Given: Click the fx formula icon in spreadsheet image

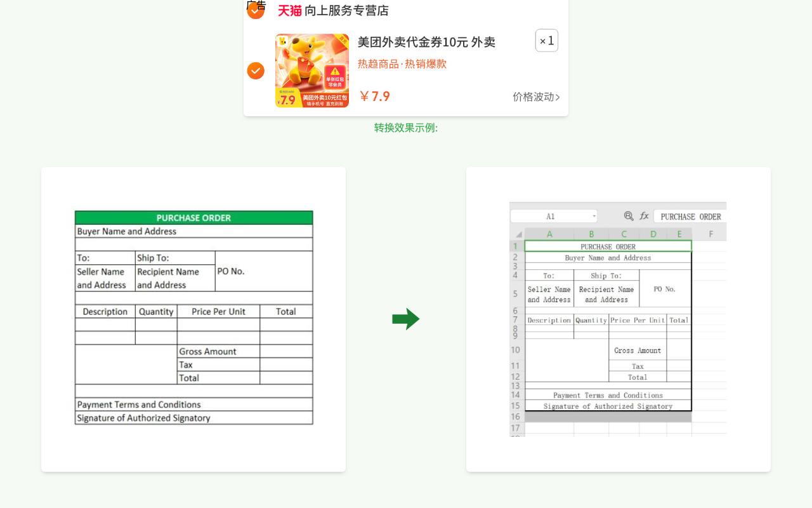Looking at the screenshot, I should pos(644,216).
